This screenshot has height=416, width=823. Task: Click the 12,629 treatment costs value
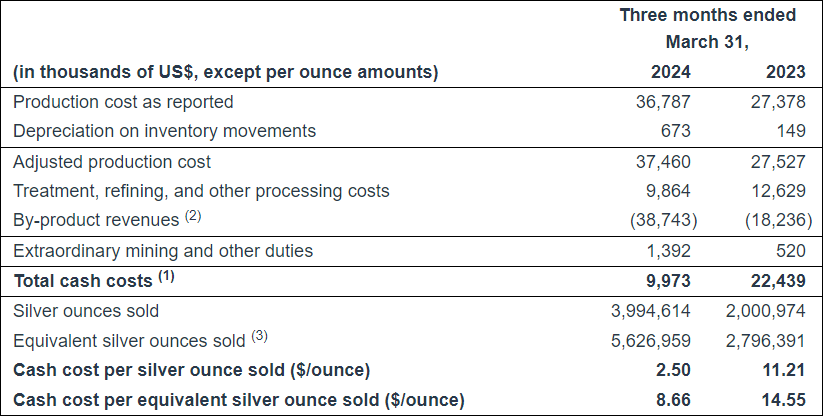(769, 191)
